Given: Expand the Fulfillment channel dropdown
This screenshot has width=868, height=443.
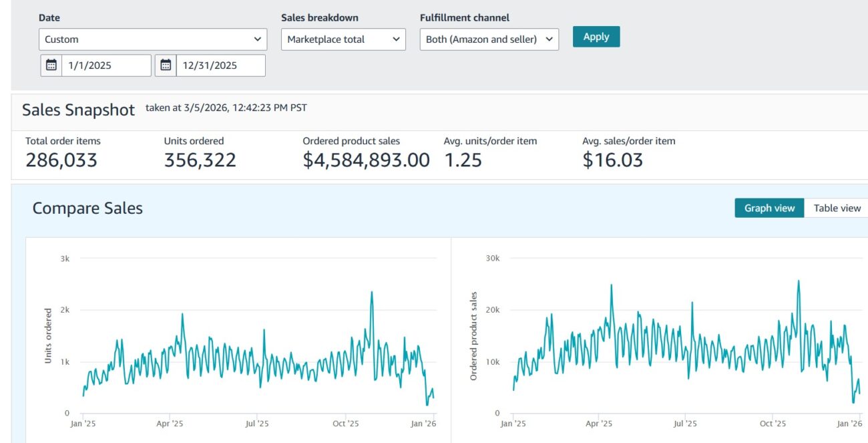Looking at the screenshot, I should pyautogui.click(x=489, y=39).
